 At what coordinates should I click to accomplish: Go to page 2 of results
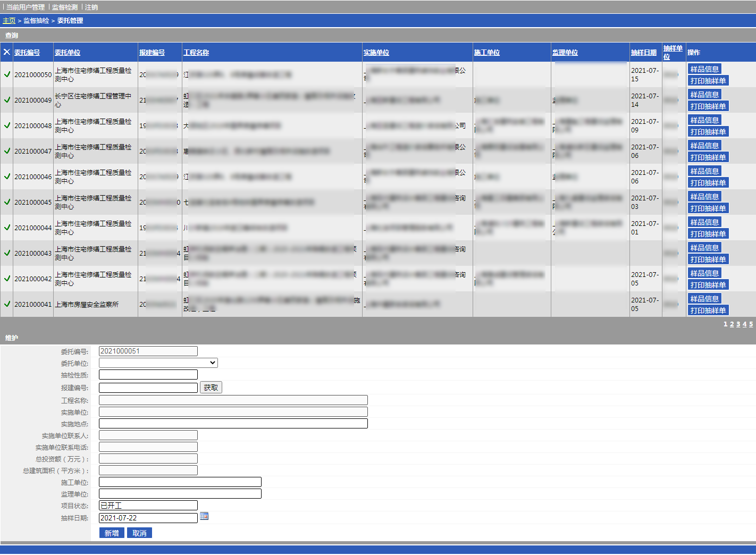pyautogui.click(x=732, y=324)
